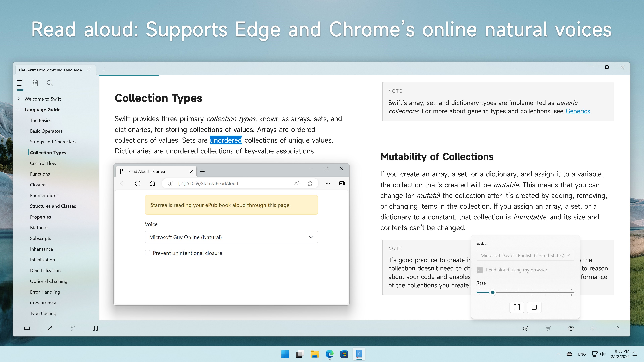Adjust the read aloud Rate slider
The height and width of the screenshot is (362, 644).
[x=493, y=292]
